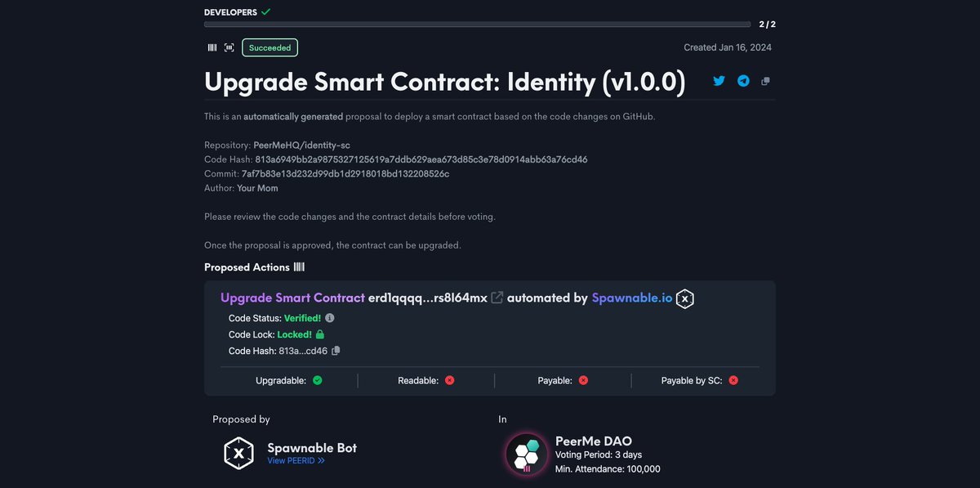Image resolution: width=980 pixels, height=488 pixels.
Task: Share the proposal on Twitter
Action: coord(719,81)
